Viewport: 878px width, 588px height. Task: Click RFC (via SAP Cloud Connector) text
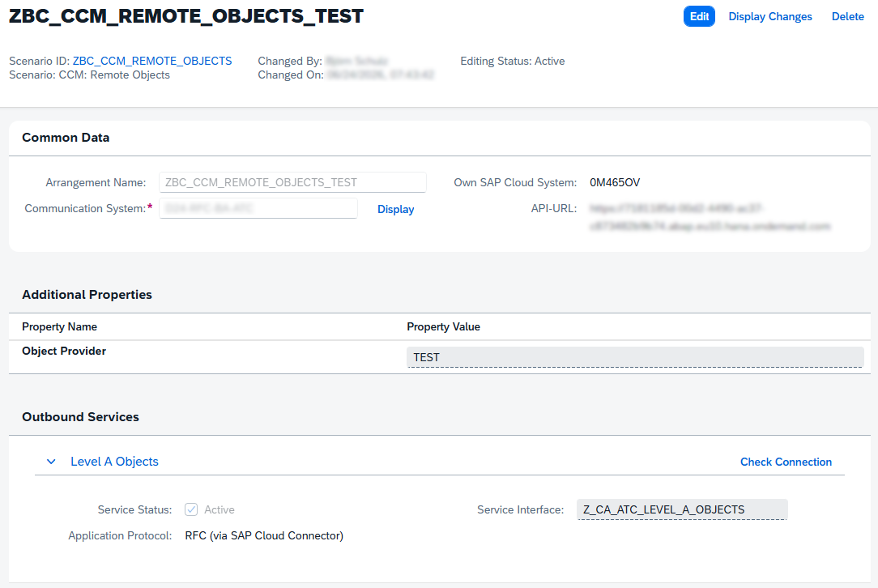[264, 536]
